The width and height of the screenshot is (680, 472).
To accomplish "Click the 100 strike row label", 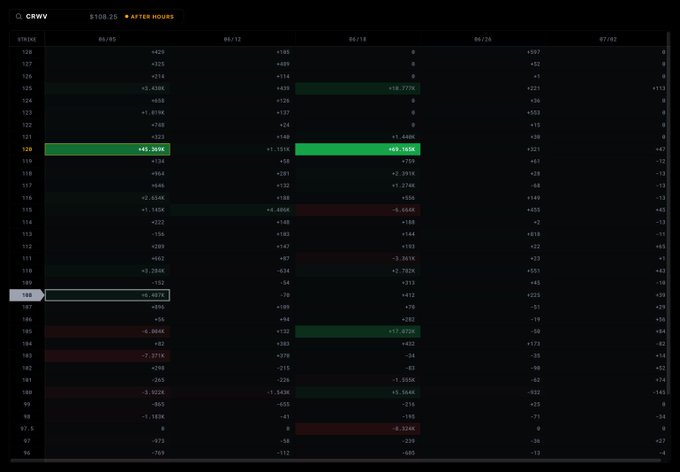I will pos(27,392).
